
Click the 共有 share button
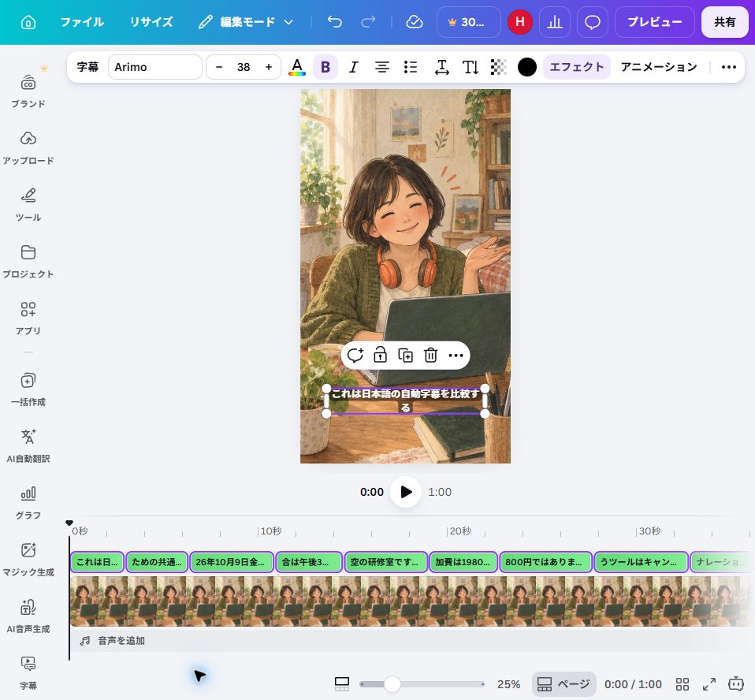pos(725,22)
